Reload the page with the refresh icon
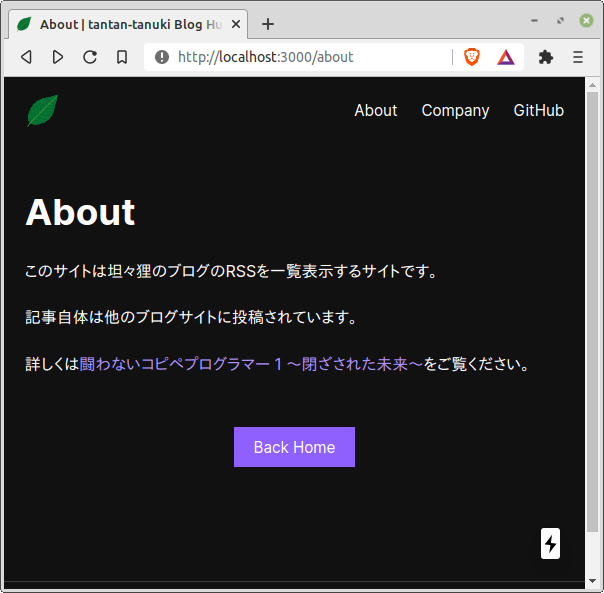The height and width of the screenshot is (593, 604). click(x=90, y=57)
